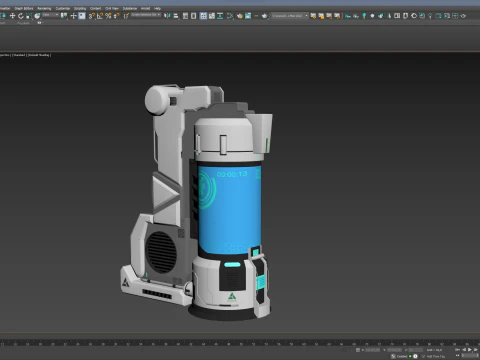Click the current frame number field
480x360 pixels.
coord(470,356)
